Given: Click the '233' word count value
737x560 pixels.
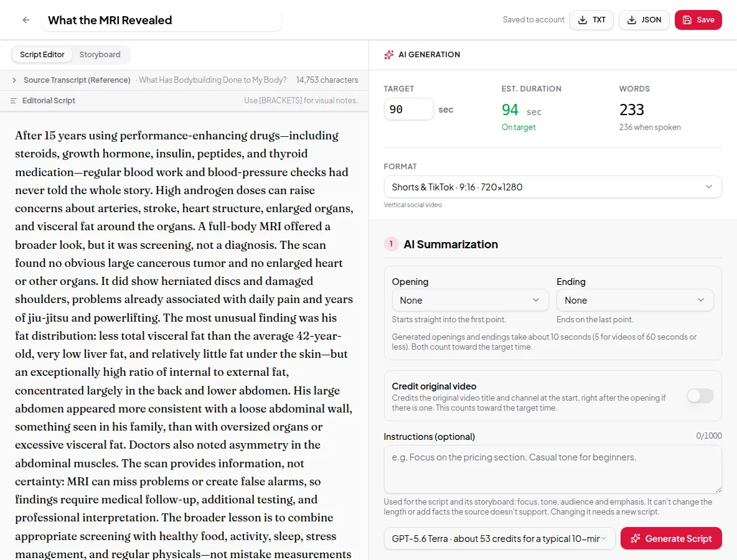Looking at the screenshot, I should pyautogui.click(x=631, y=110).
